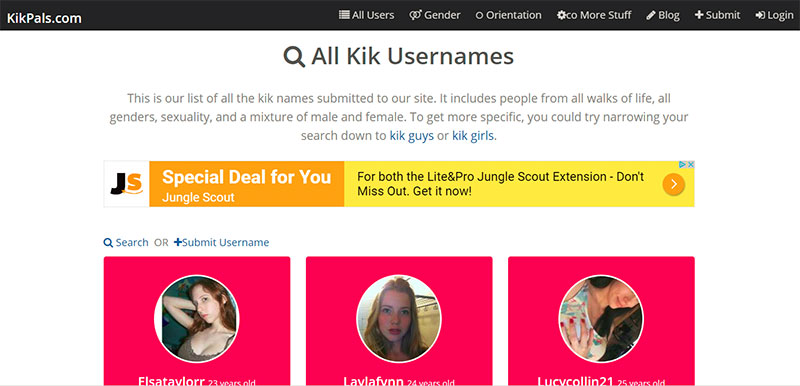The width and height of the screenshot is (800, 386).
Task: Click the Login link
Action: [774, 15]
